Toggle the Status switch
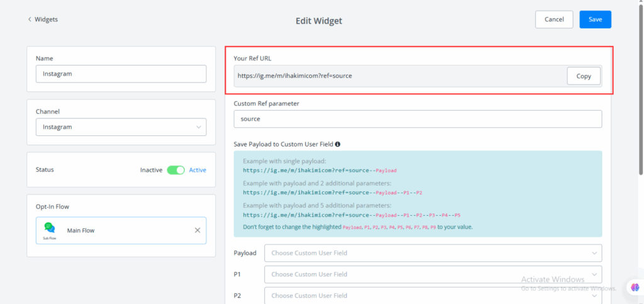This screenshot has height=304, width=644. 175,170
